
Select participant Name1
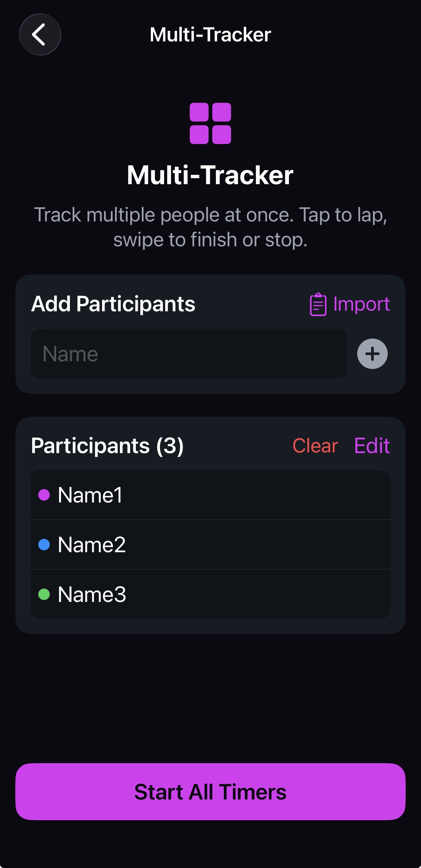click(x=90, y=495)
